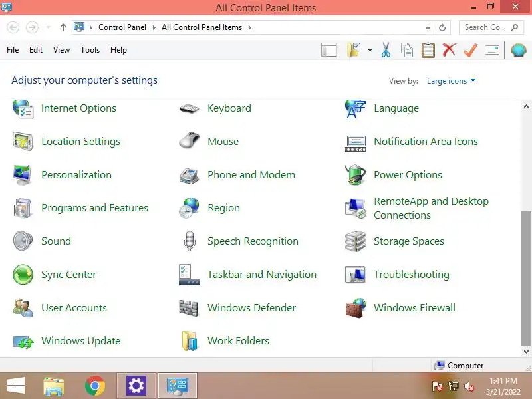532x399 pixels.
Task: Open File Explorer from the taskbar
Action: point(54,386)
